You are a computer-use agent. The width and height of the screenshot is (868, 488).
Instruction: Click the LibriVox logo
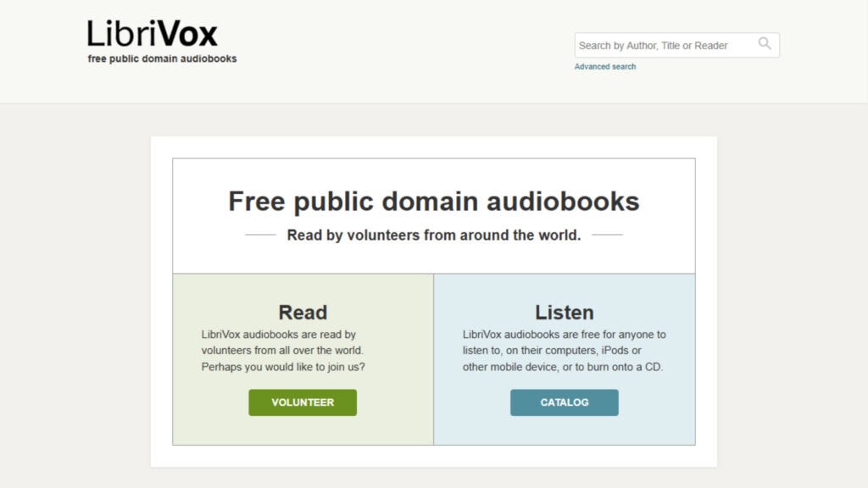153,34
